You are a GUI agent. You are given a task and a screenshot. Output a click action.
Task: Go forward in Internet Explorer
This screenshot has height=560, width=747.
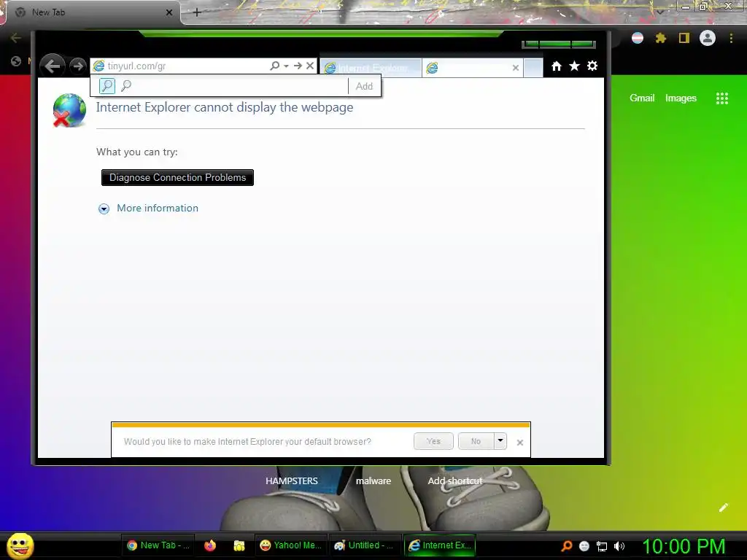78,66
